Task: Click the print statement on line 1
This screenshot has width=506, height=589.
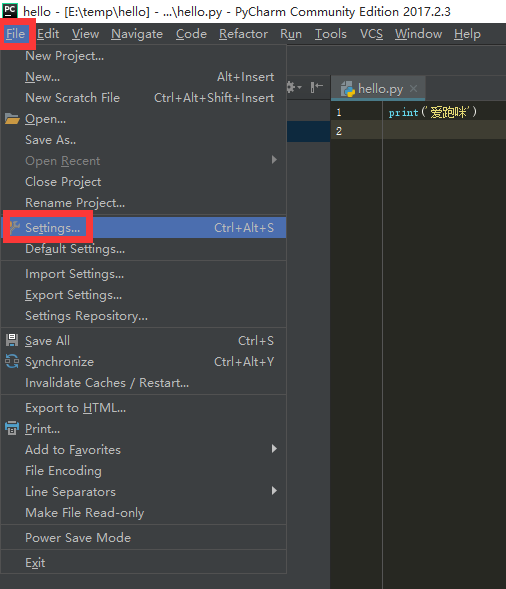Action: click(x=432, y=112)
